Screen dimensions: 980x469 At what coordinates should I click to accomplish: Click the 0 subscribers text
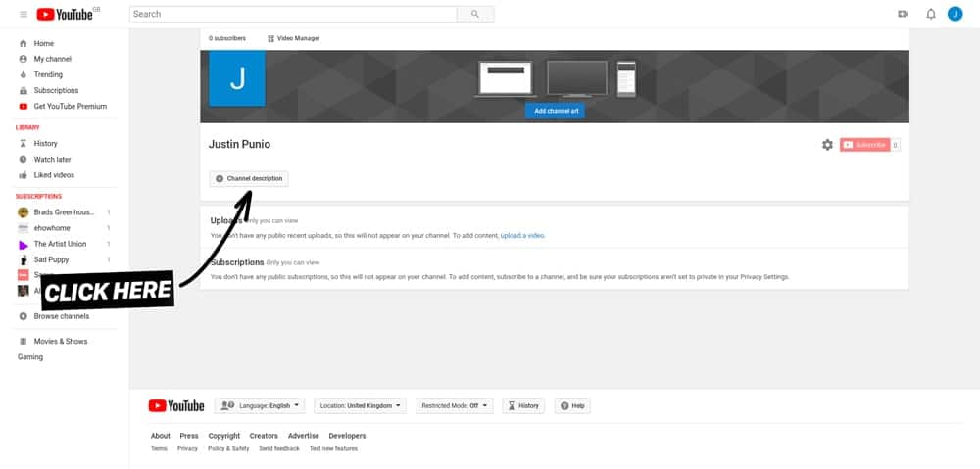227,39
